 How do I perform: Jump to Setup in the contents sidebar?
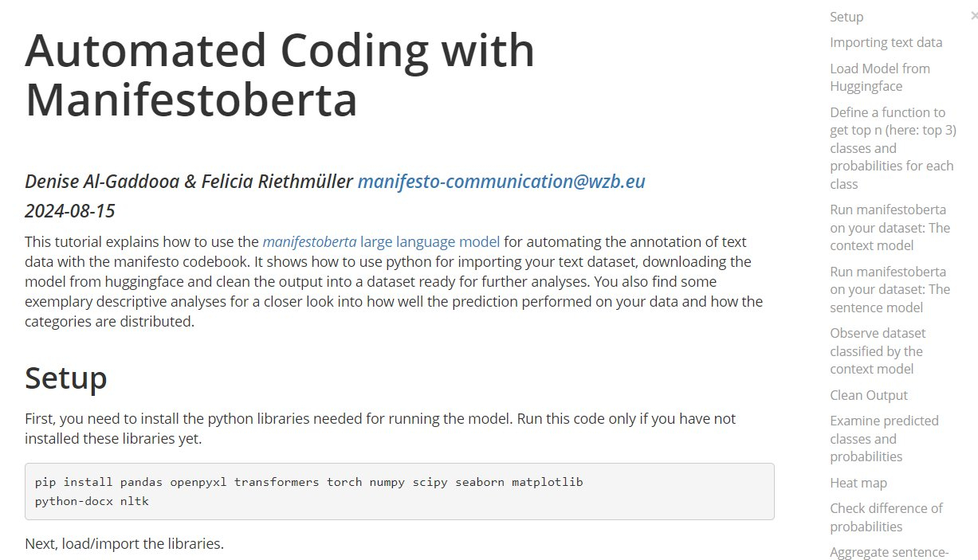click(x=846, y=17)
